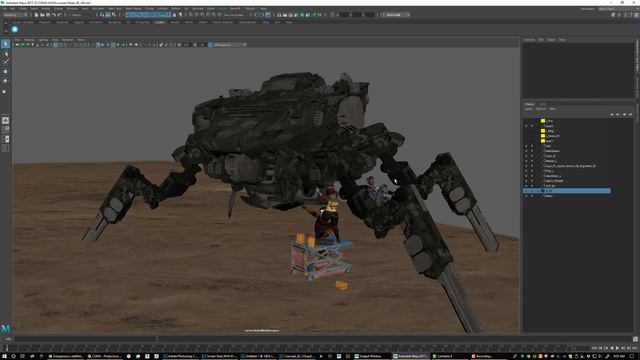Toggle visibility V of the longest-named layer
Image resolution: width=640 pixels, height=360 pixels.
point(526,166)
